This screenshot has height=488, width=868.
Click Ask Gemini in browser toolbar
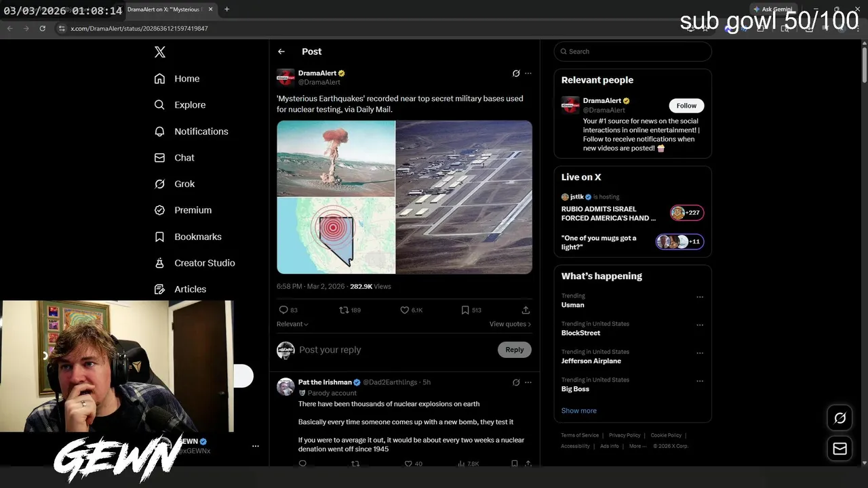[772, 9]
